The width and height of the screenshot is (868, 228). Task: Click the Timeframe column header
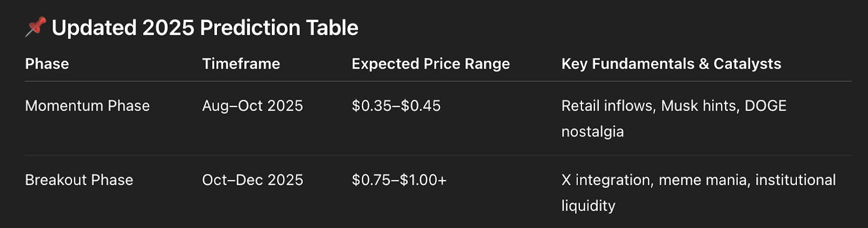(241, 64)
